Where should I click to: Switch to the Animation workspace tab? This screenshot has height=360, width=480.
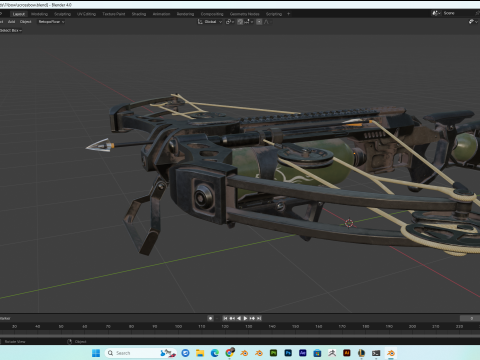pyautogui.click(x=161, y=14)
